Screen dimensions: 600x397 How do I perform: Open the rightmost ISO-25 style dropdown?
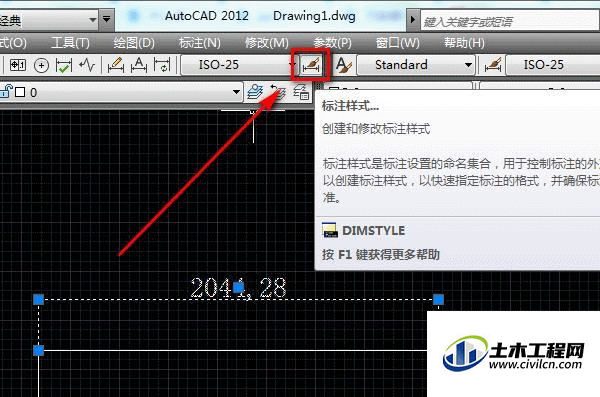pyautogui.click(x=553, y=65)
